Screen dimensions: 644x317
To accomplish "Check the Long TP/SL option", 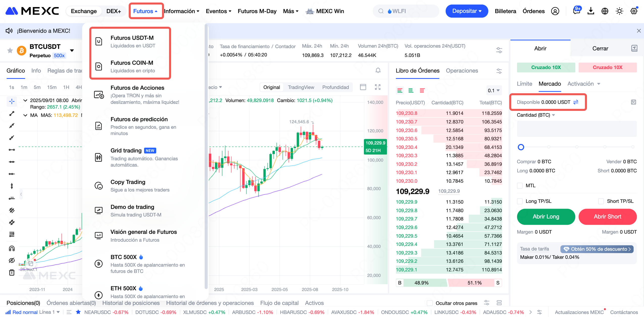I will point(520,201).
